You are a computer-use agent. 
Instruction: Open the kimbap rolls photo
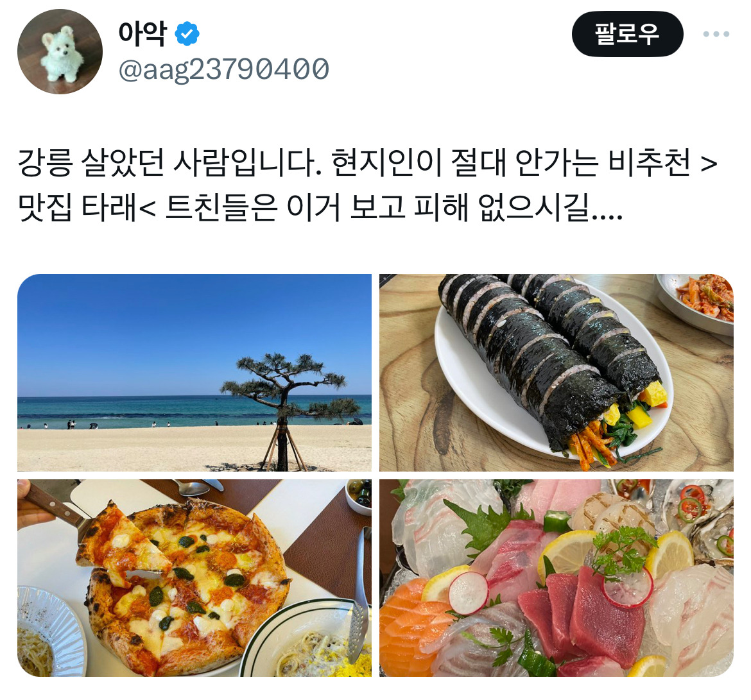(557, 373)
